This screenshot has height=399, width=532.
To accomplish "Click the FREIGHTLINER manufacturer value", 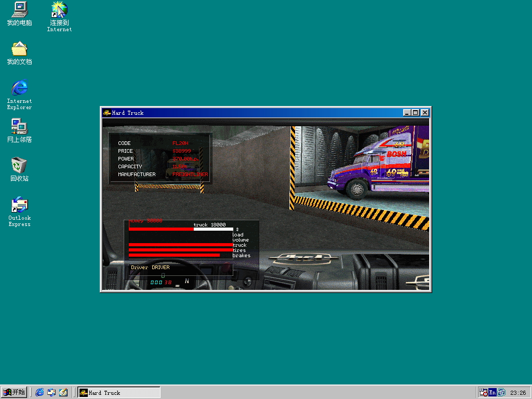I will pos(190,175).
